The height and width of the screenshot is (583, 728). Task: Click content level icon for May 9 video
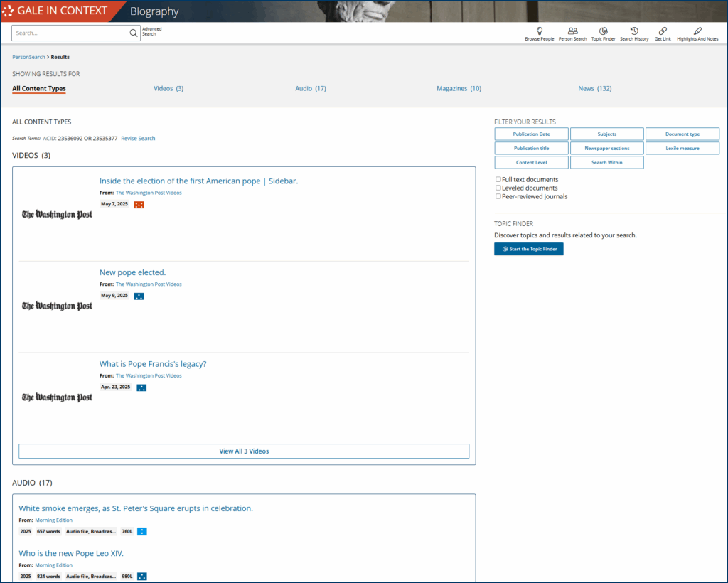[x=139, y=296]
